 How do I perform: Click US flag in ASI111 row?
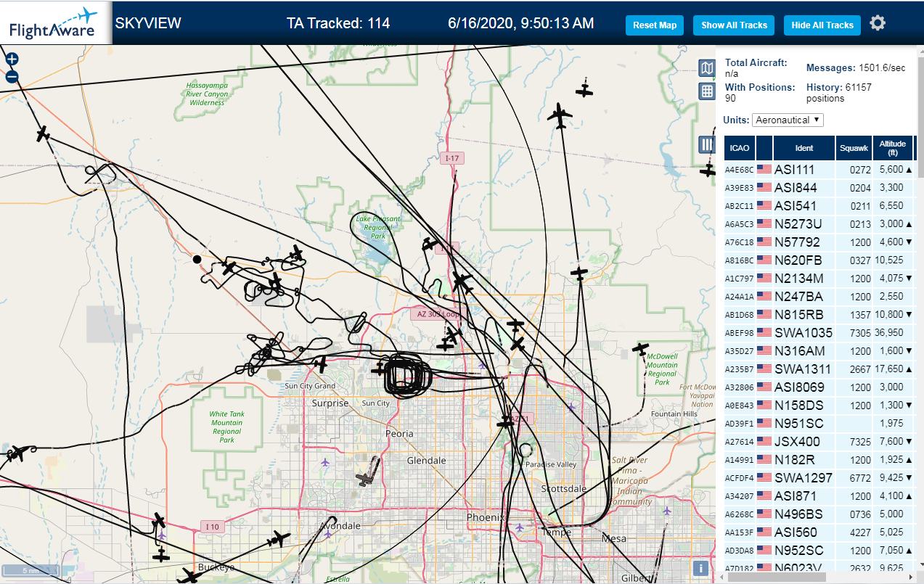(764, 170)
